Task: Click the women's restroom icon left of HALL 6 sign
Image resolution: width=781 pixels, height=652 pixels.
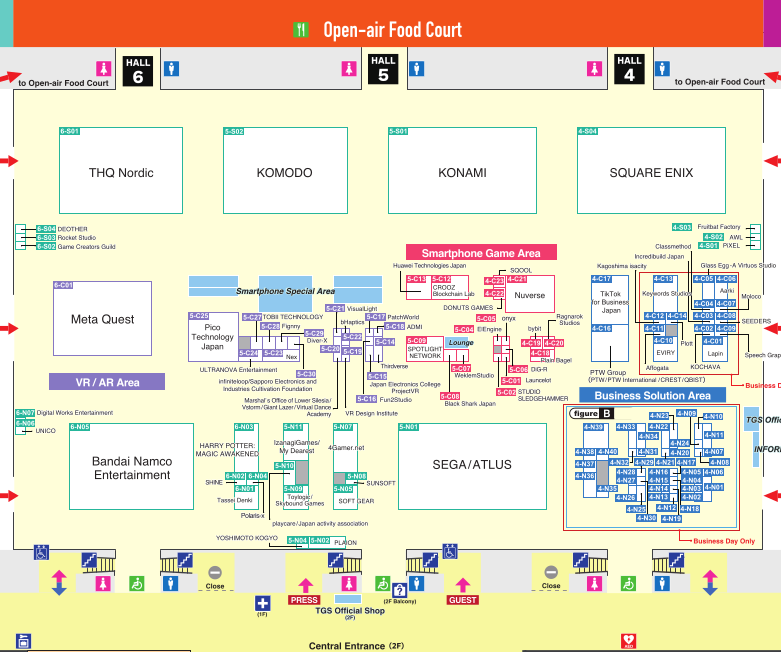Action: point(104,68)
